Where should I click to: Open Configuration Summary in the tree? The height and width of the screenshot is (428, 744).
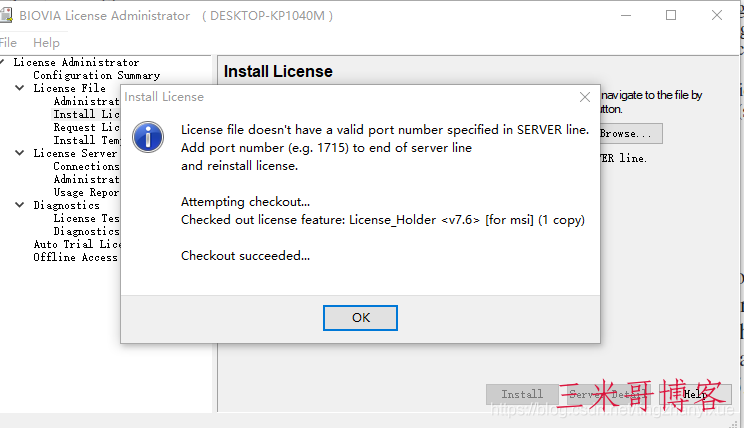point(96,75)
